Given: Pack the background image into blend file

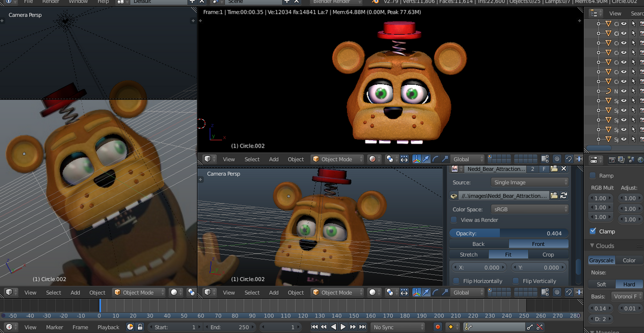Looking at the screenshot, I should coord(454,196).
